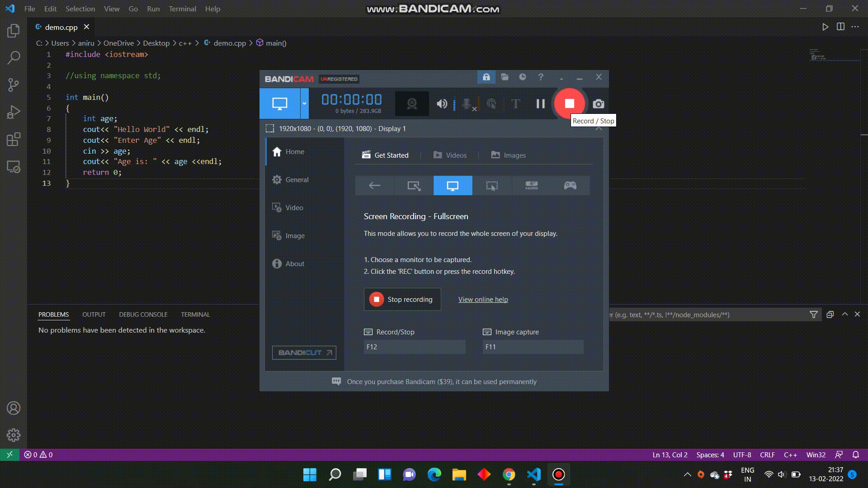Open the main() breadcrumb in the editor

(x=276, y=43)
